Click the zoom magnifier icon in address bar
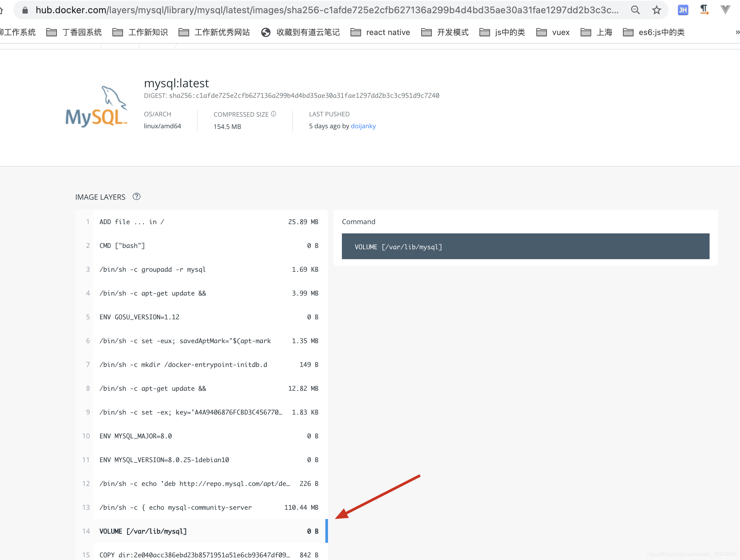This screenshot has height=560, width=740. coord(635,10)
